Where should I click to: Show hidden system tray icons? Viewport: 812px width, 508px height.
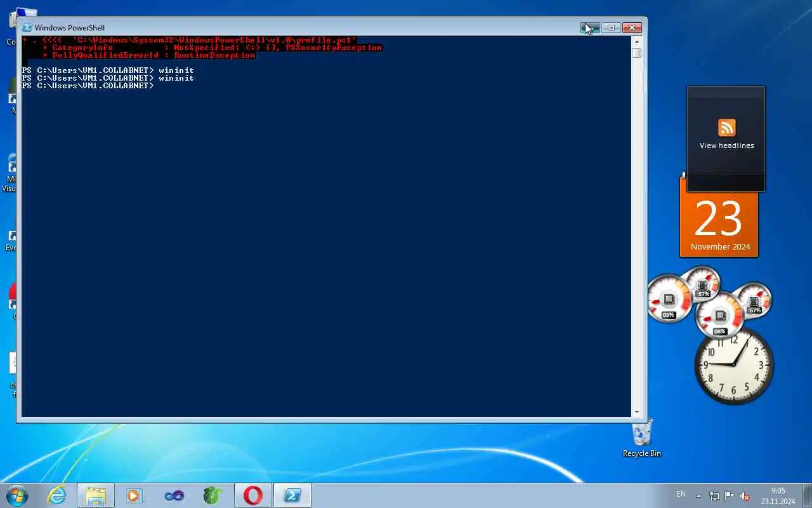[698, 496]
